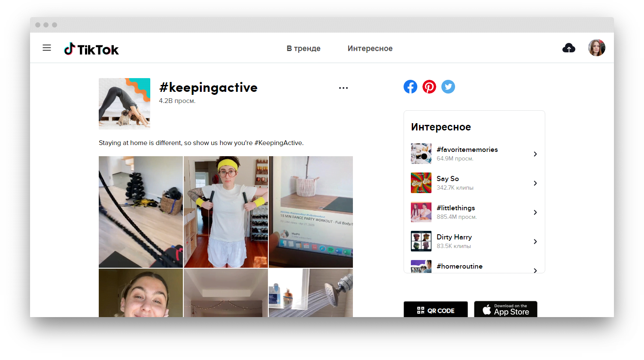Click the Dirty Harry cover thumbnail
The width and height of the screenshot is (644, 360).
tap(421, 241)
